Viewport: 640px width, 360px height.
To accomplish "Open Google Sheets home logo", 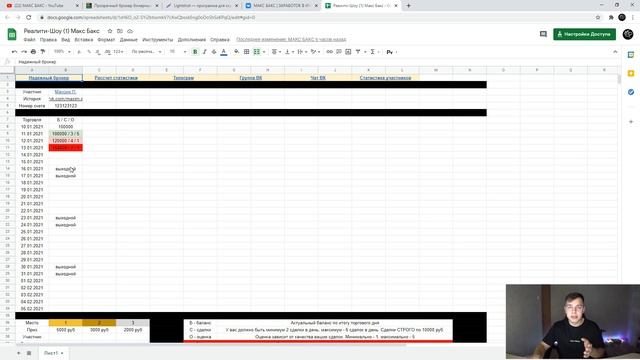I will [x=12, y=34].
